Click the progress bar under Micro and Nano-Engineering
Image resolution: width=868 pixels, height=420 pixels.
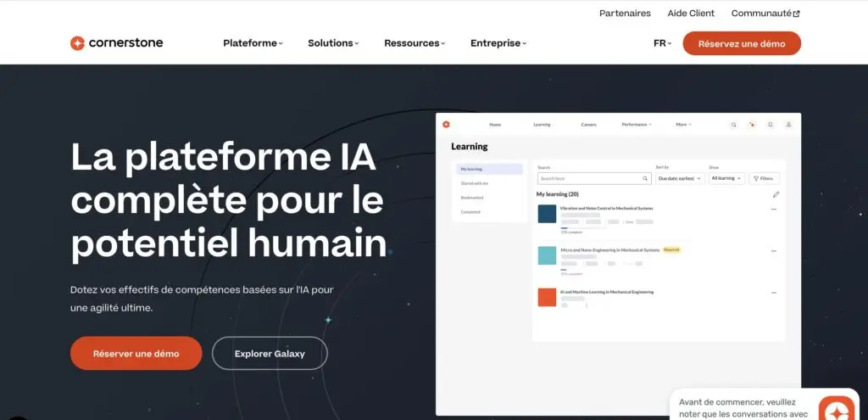click(564, 270)
